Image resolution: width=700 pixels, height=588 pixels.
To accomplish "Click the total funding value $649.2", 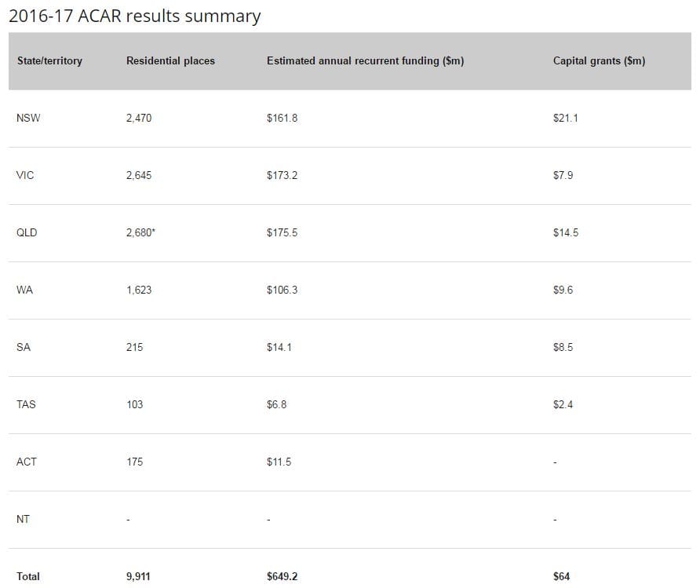I will (x=283, y=577).
